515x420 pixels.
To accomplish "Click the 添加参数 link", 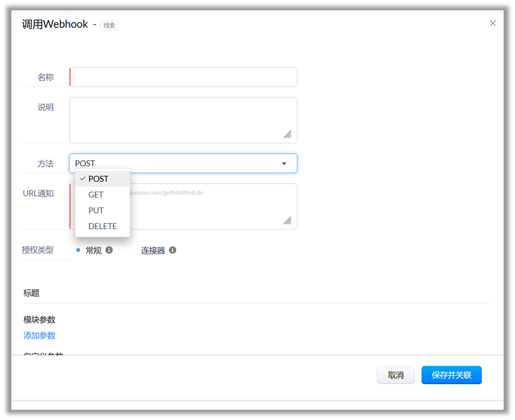I will [x=39, y=335].
